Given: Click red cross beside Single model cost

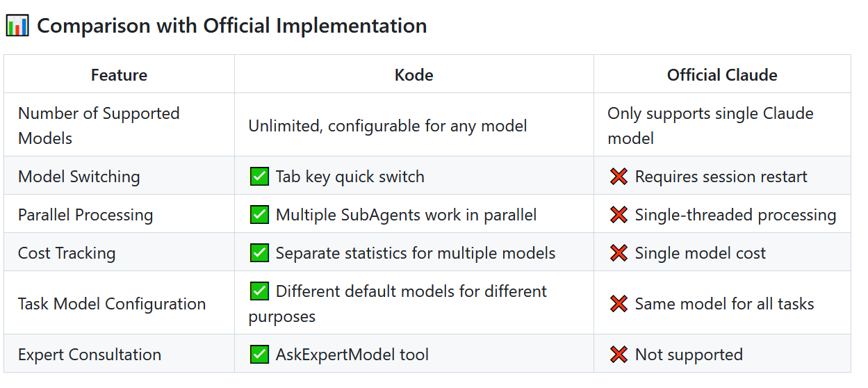Looking at the screenshot, I should [619, 253].
